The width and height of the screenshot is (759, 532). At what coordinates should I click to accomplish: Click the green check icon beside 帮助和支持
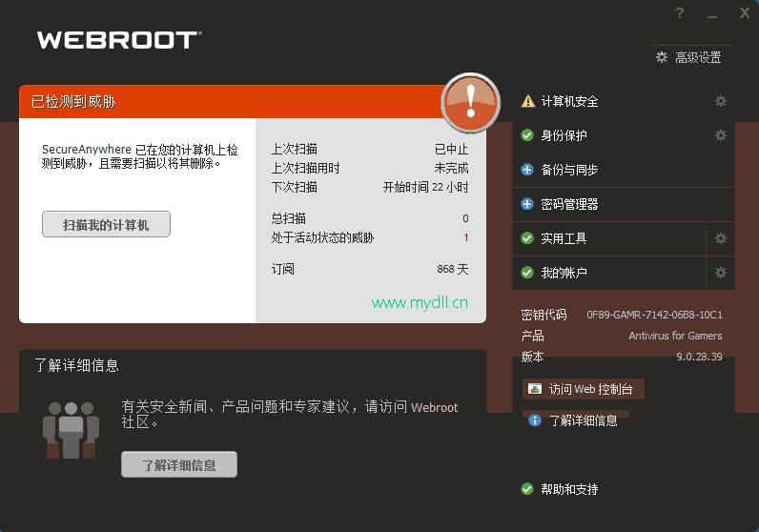pyautogui.click(x=527, y=489)
